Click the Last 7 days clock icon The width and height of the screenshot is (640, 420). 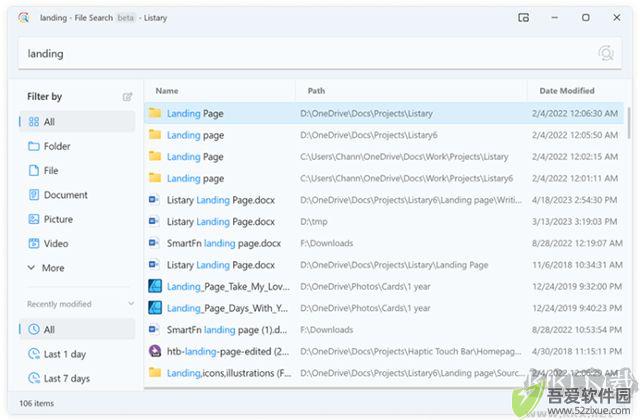[x=34, y=378]
